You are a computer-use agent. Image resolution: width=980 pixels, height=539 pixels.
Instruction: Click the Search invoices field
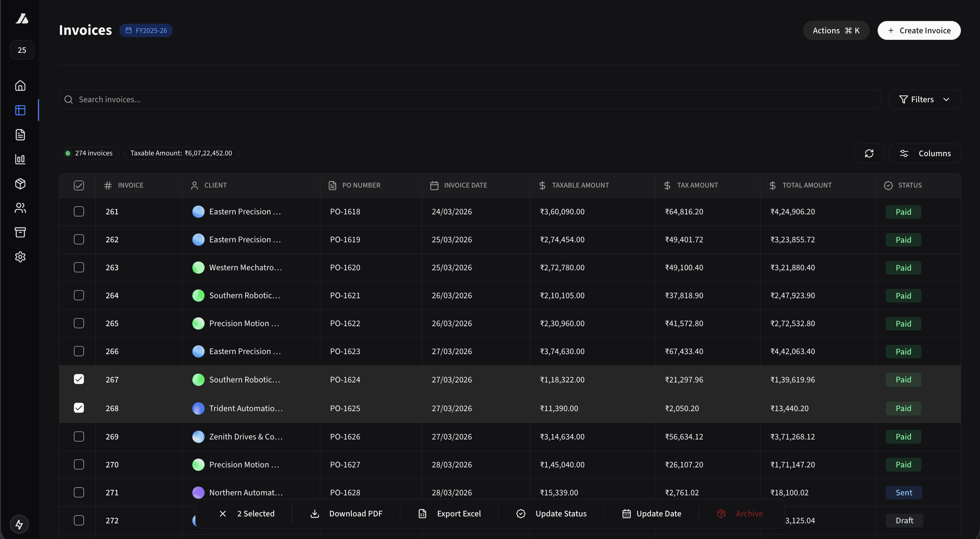click(x=470, y=100)
